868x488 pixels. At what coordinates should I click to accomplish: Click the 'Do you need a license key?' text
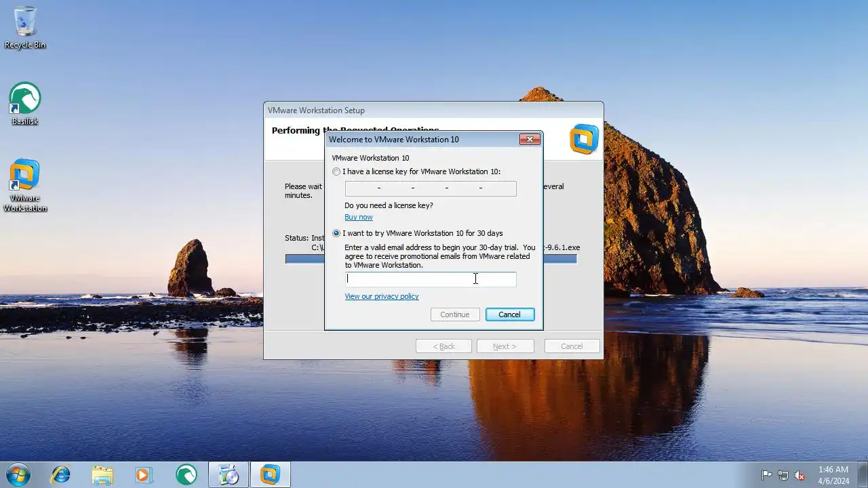pyautogui.click(x=389, y=205)
